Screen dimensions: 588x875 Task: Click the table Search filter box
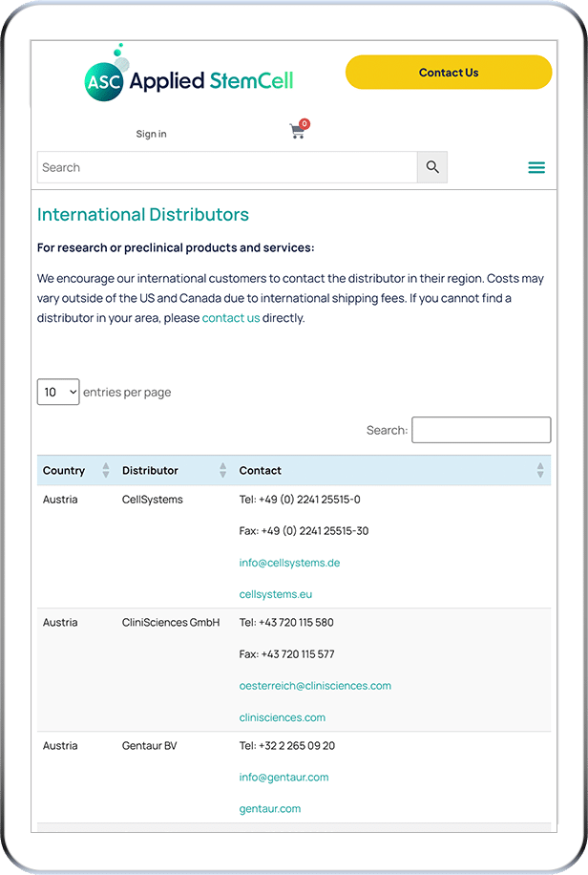[x=481, y=430]
